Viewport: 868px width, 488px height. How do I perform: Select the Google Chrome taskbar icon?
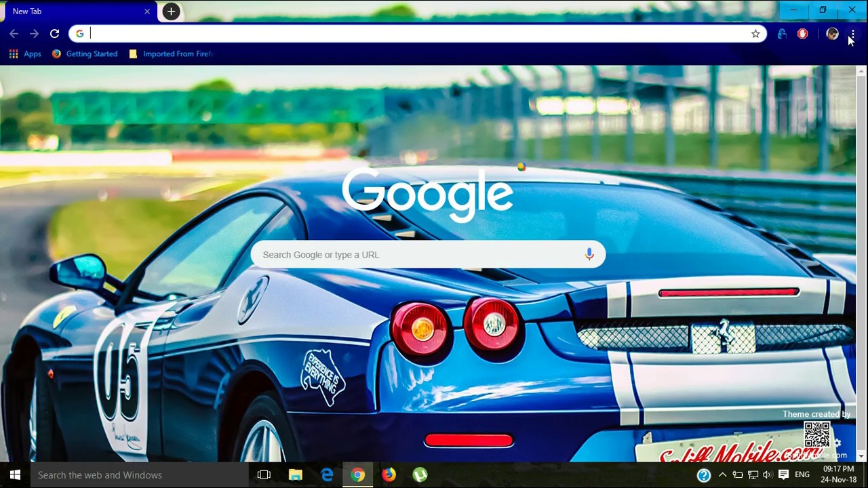click(x=357, y=475)
